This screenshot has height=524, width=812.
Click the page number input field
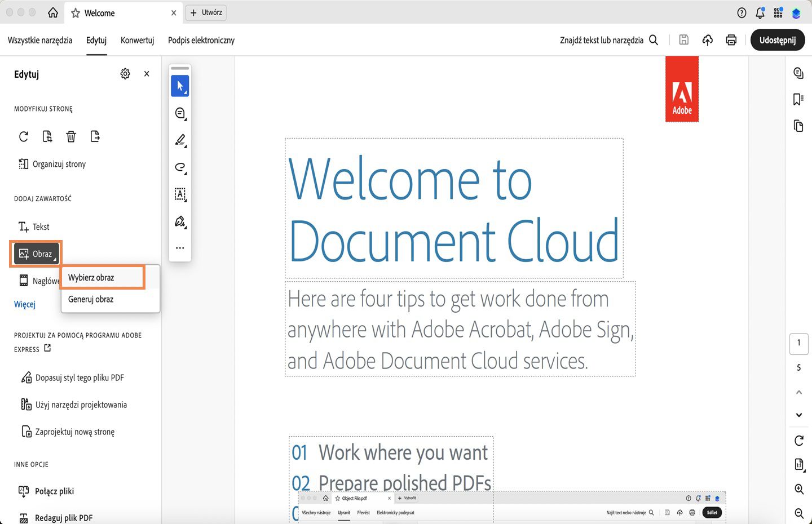799,344
